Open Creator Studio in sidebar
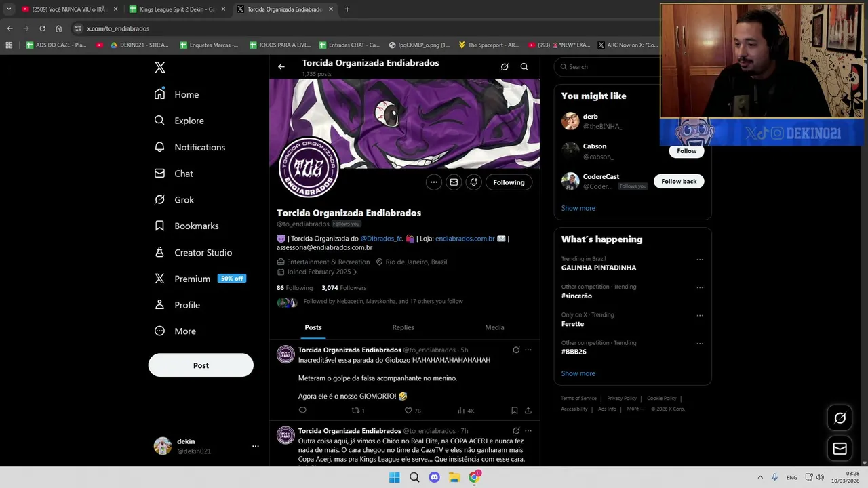The image size is (868, 488). pyautogui.click(x=193, y=252)
